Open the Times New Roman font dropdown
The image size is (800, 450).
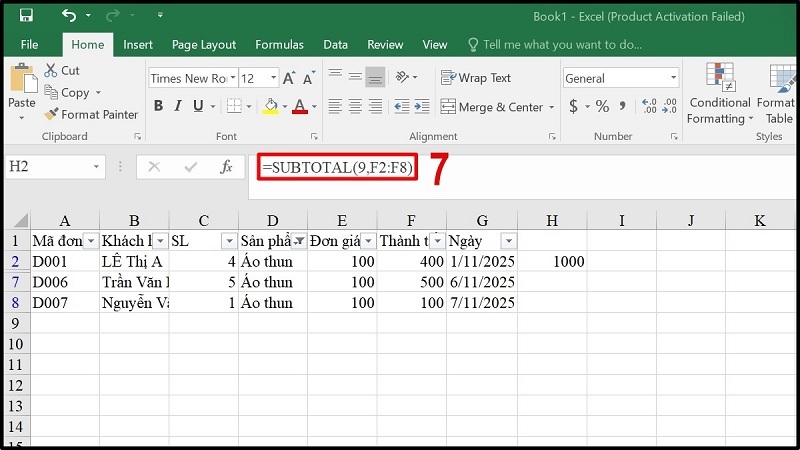point(233,78)
